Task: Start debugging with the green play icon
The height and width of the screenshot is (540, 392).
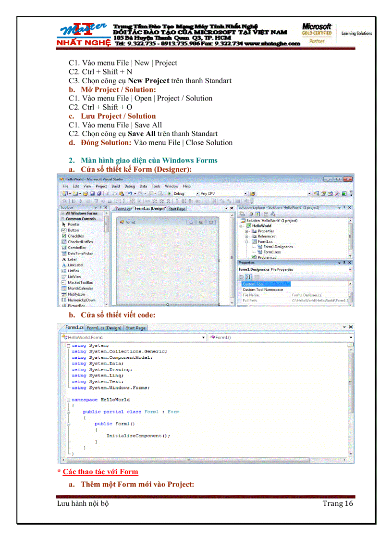Action: coord(169,193)
